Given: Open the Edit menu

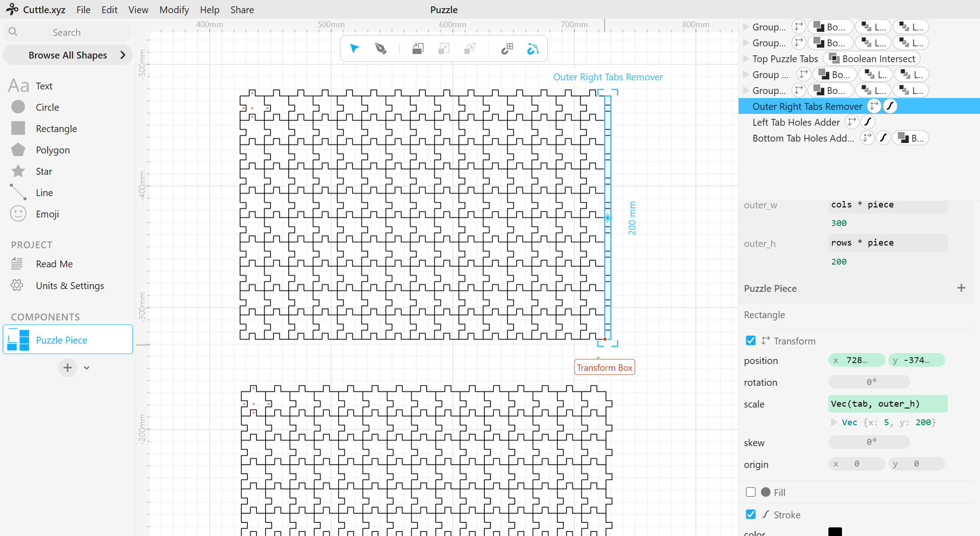Looking at the screenshot, I should coord(109,10).
